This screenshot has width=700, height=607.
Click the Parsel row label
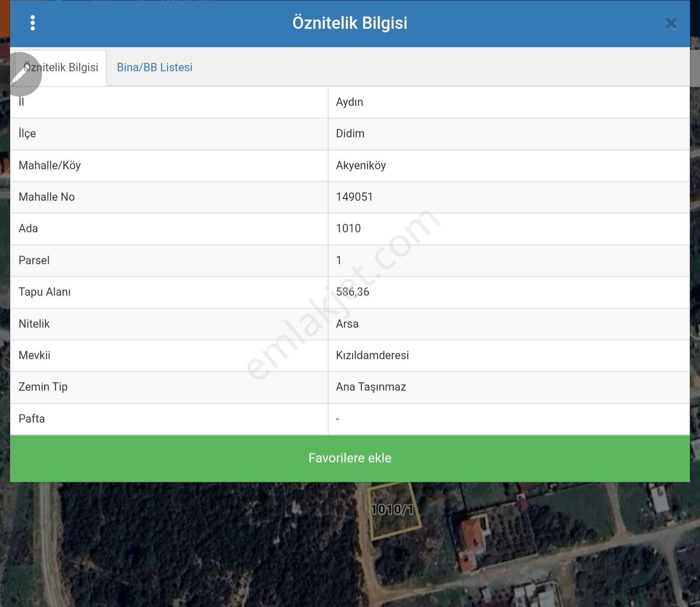(x=34, y=260)
